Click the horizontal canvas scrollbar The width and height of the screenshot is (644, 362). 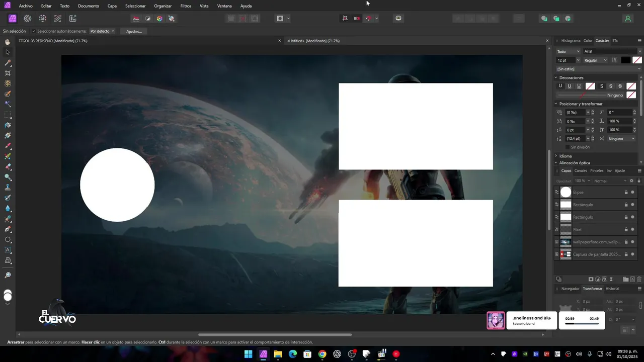pyautogui.click(x=275, y=334)
